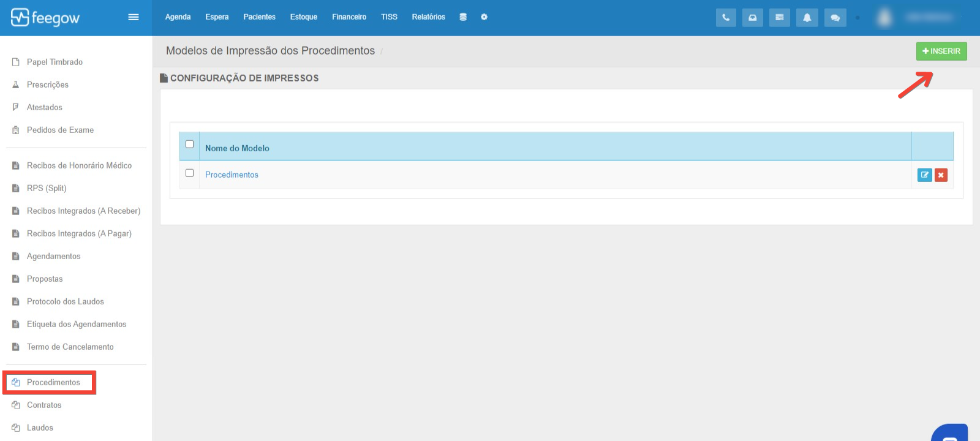Edit the Procedimentos model row
This screenshot has height=441, width=980.
(x=925, y=175)
